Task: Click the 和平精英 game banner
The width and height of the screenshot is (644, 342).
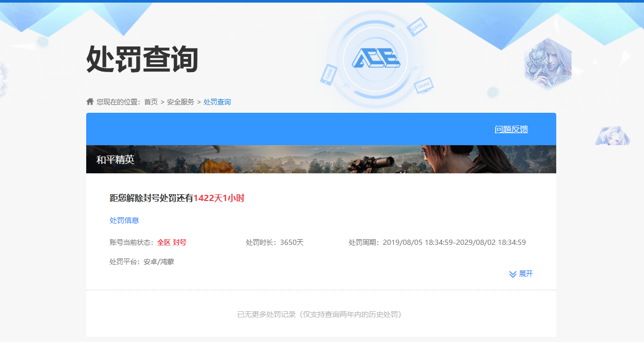Action: click(x=321, y=159)
